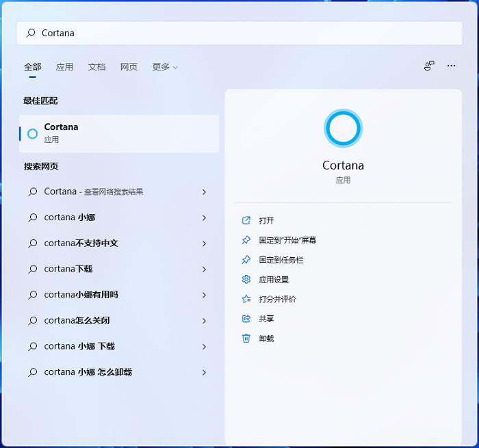Click search icon beside 'cortana小娜有用吗'

(x=32, y=295)
